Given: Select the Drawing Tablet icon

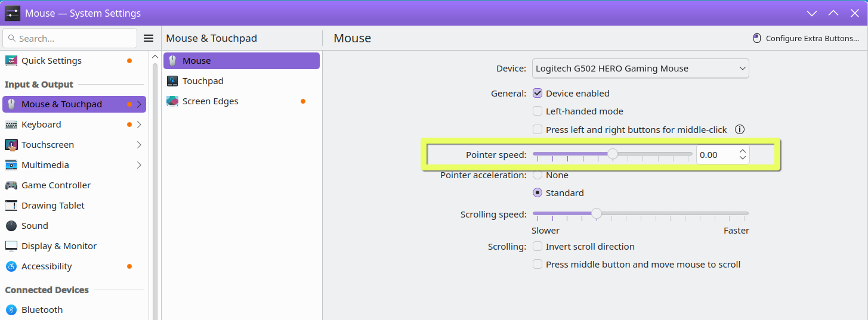Looking at the screenshot, I should (11, 206).
